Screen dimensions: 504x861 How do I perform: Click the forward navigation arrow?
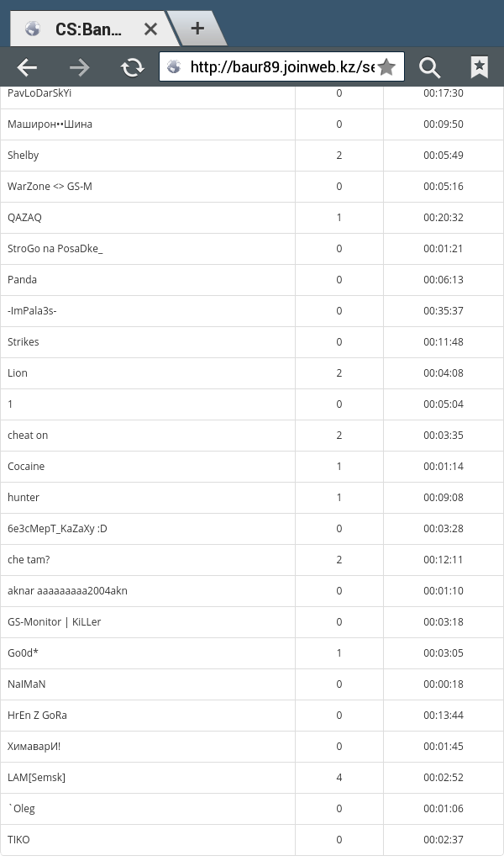click(80, 67)
